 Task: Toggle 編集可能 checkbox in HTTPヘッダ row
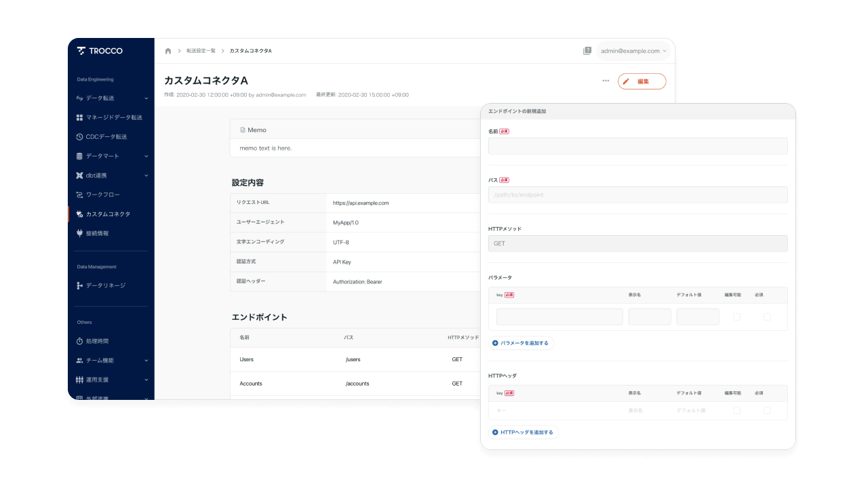click(737, 410)
